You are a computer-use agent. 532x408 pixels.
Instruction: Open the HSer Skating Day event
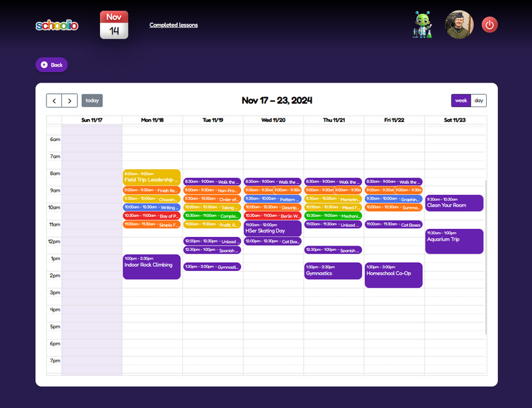click(273, 229)
